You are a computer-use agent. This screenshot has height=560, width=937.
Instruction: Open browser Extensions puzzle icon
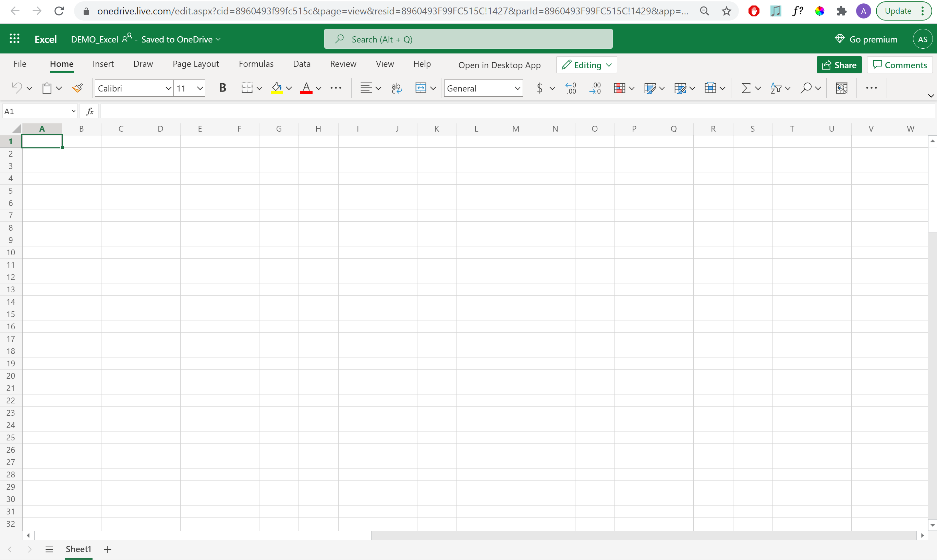pyautogui.click(x=841, y=11)
